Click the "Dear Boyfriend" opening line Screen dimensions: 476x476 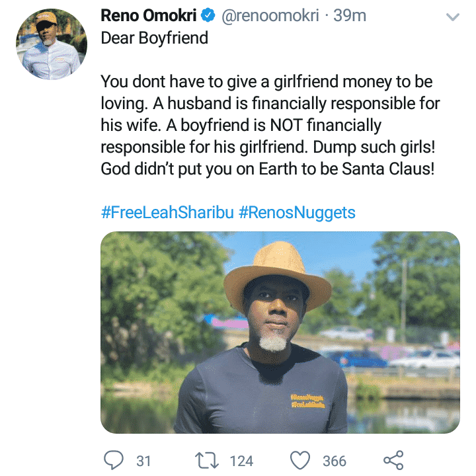click(154, 38)
